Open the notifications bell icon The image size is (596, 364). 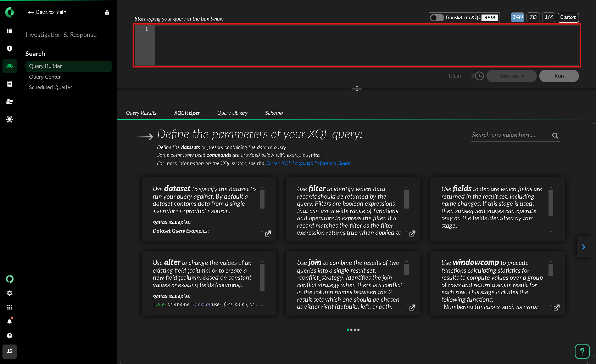click(10, 321)
